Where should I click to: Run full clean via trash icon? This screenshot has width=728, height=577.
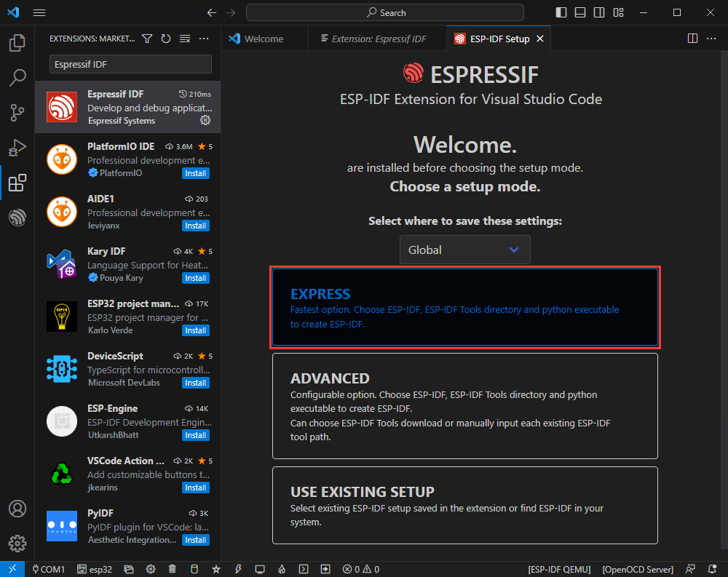click(x=173, y=569)
